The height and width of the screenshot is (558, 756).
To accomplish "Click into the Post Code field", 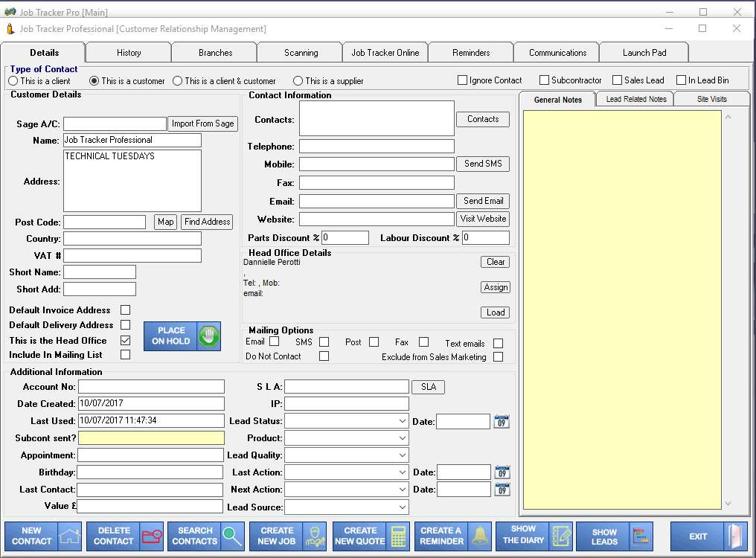I will tap(105, 222).
